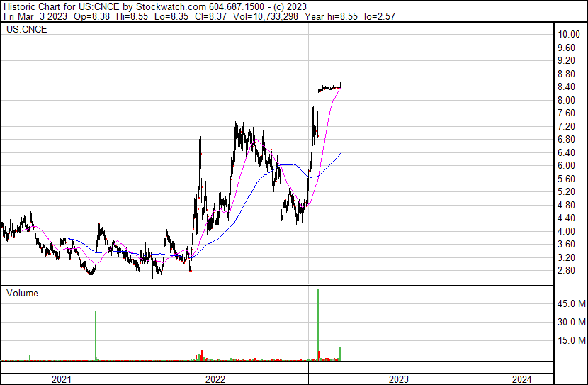Click the 45.0 M volume axis label
This screenshot has width=588, height=385.
click(572, 303)
